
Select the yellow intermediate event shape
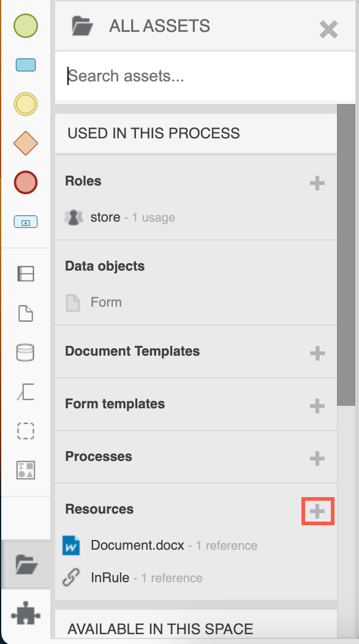tap(26, 104)
